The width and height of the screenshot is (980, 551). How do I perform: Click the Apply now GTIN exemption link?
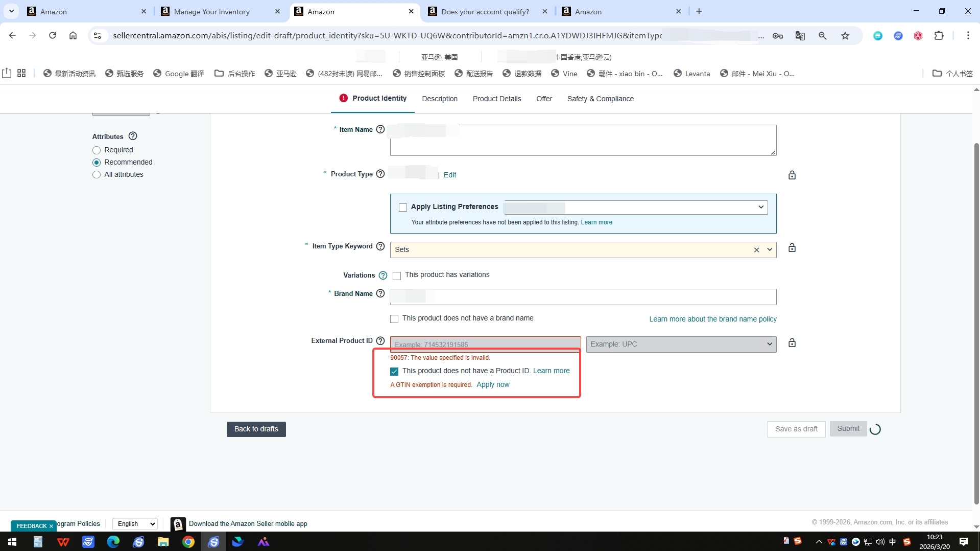[x=493, y=385]
